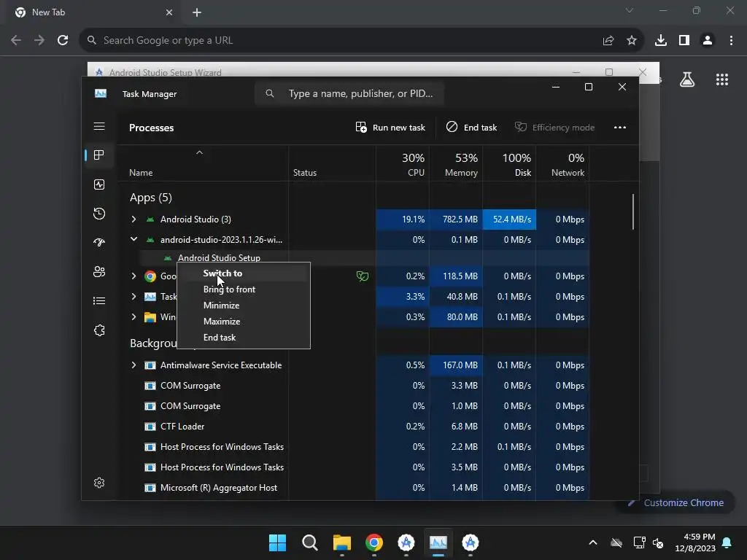Select the Processes page icon in sidebar
747x560 pixels.
click(99, 155)
